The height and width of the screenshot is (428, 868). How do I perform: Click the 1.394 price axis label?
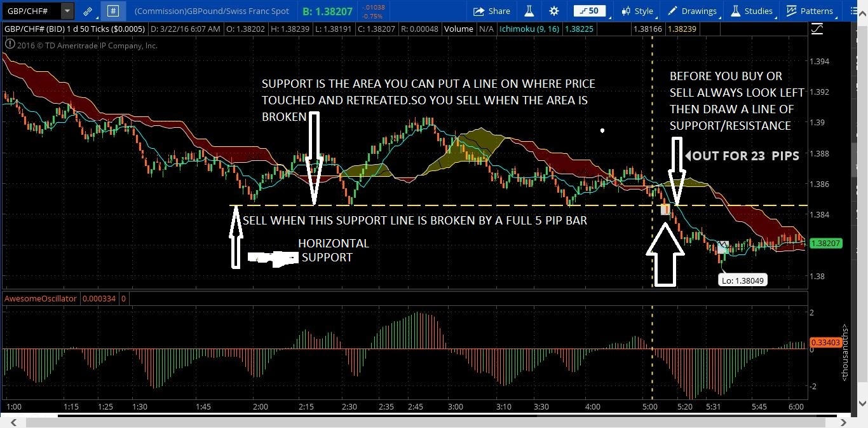pyautogui.click(x=819, y=61)
